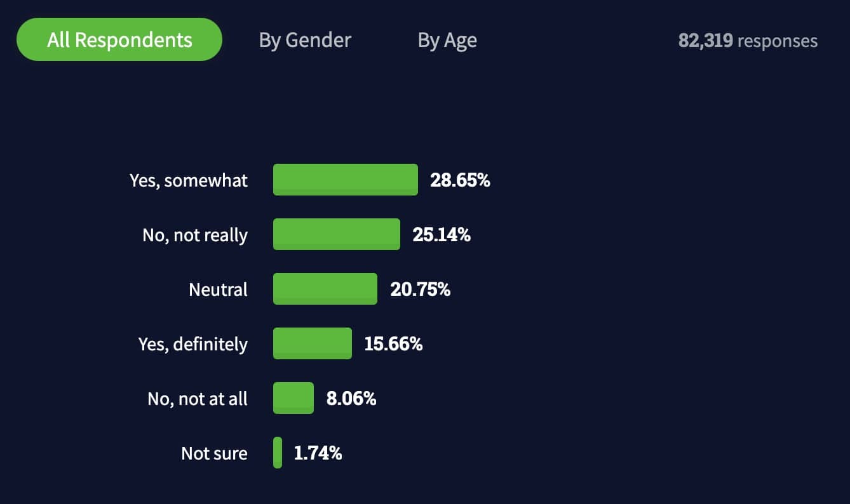
Task: Select the Neutral green bar
Action: coord(325,289)
